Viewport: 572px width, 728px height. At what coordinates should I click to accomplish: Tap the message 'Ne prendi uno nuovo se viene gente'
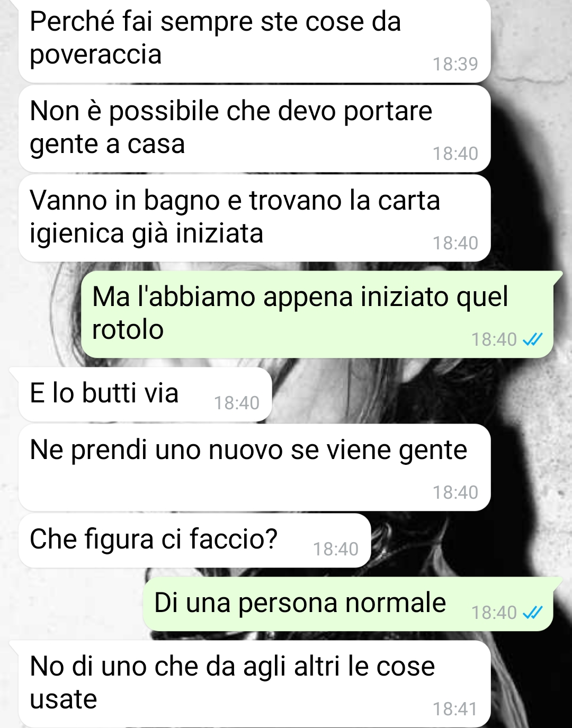click(x=254, y=468)
